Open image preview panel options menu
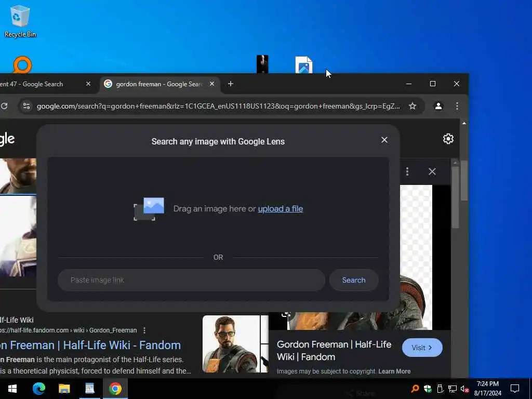532x399 pixels. click(x=407, y=171)
